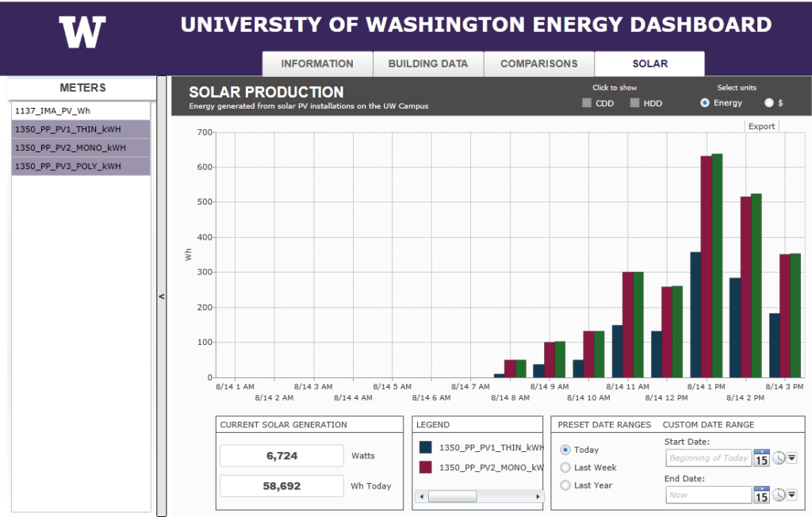Open the End Date calendar picker
This screenshot has width=812, height=517.
(x=761, y=495)
